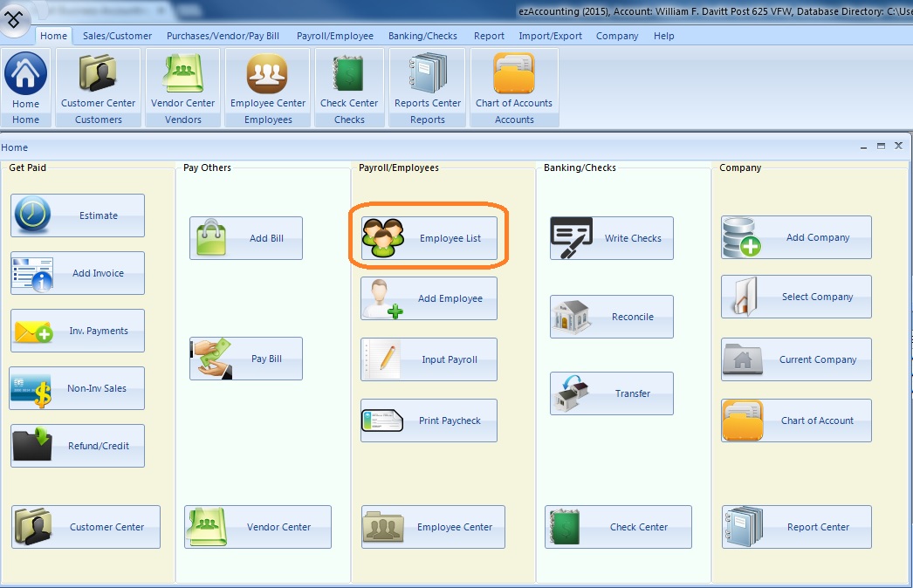Select the Import/Export menu

point(550,36)
